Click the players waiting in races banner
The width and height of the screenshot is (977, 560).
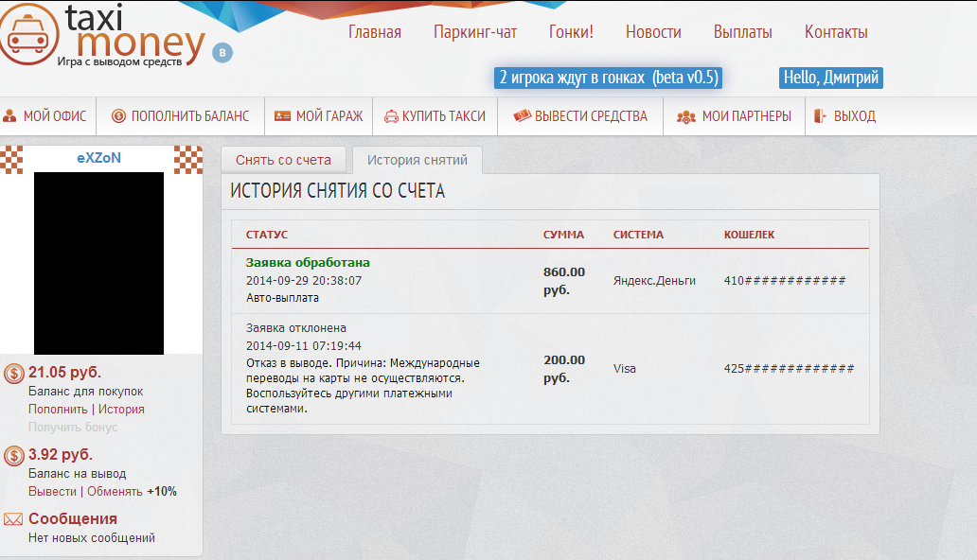click(x=608, y=78)
